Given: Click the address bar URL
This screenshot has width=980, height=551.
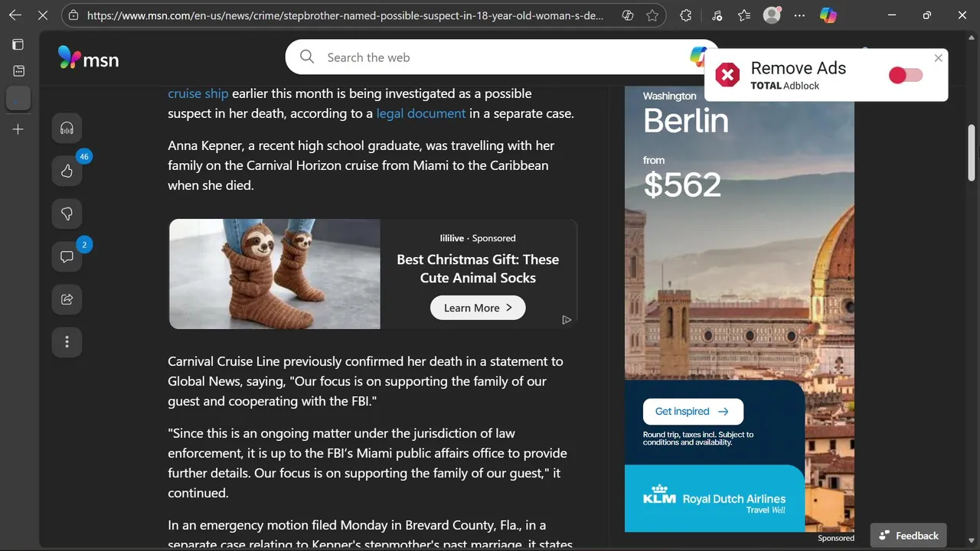Looking at the screenshot, I should 345,15.
